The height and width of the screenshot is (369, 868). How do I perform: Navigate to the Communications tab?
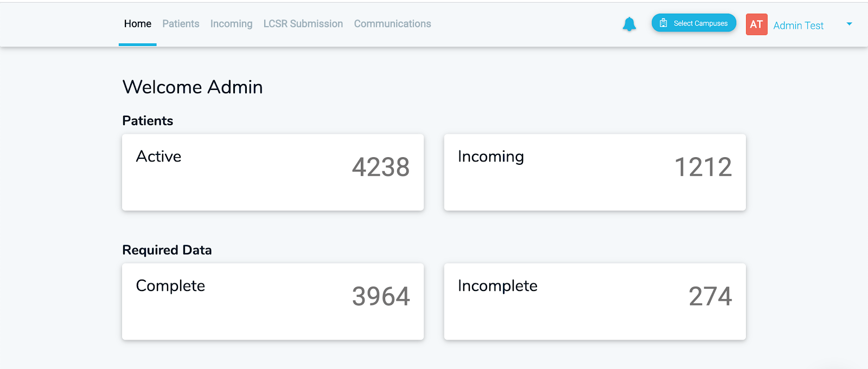pyautogui.click(x=393, y=24)
